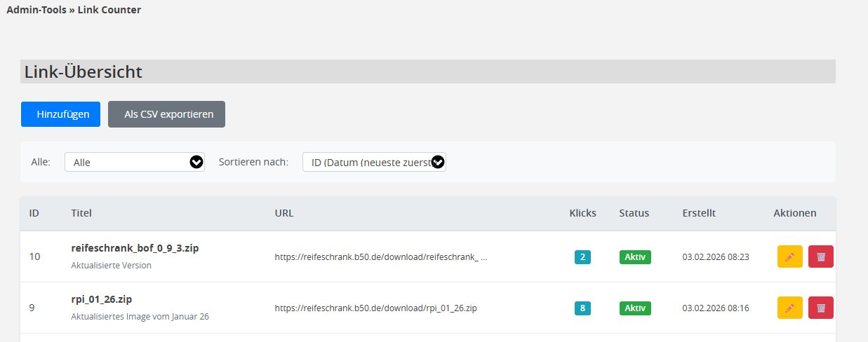Image resolution: width=868 pixels, height=342 pixels.
Task: Go to Admin-Tools in the breadcrumb
Action: point(36,10)
